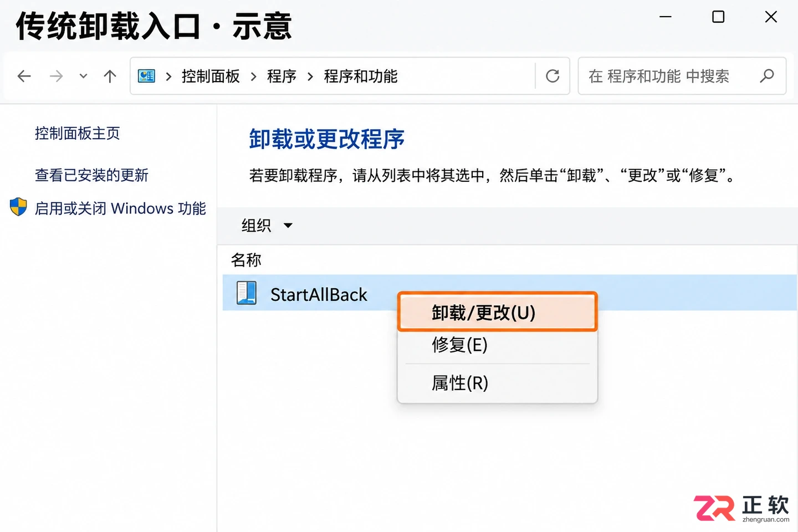Open the recent locations dropdown arrow
Image resolution: width=798 pixels, height=532 pixels.
tap(83, 76)
